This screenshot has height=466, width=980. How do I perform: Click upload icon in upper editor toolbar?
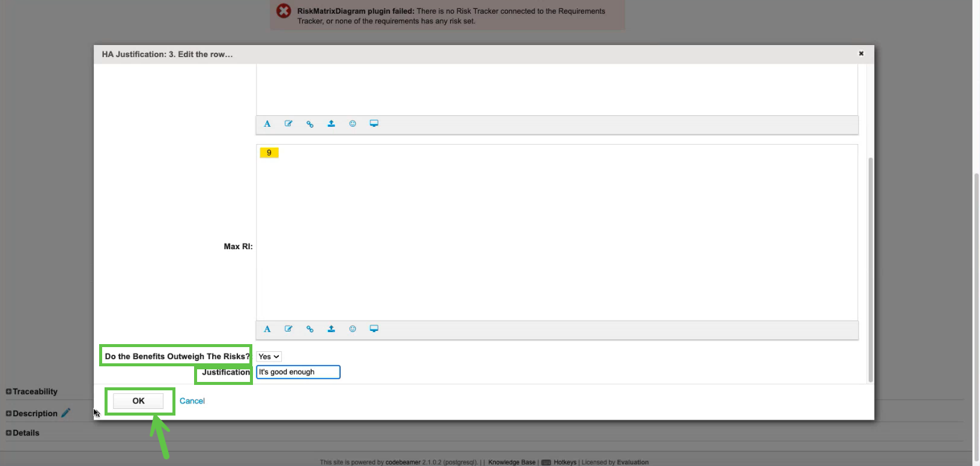tap(331, 124)
